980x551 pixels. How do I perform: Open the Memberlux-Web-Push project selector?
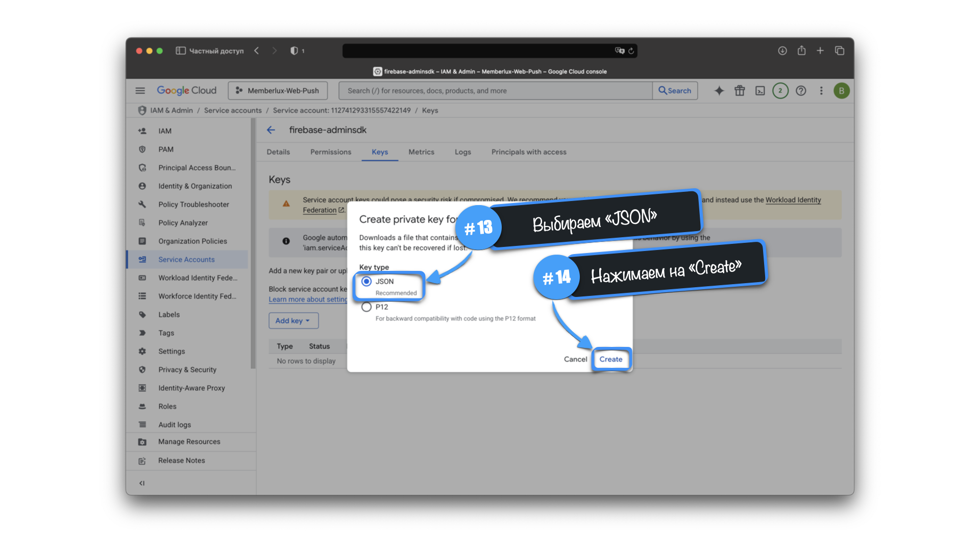point(278,91)
